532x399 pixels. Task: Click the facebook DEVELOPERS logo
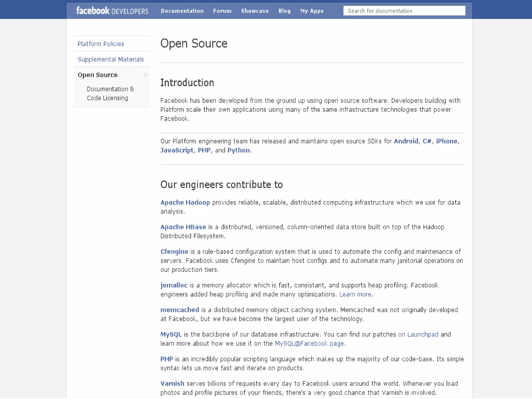tap(112, 11)
